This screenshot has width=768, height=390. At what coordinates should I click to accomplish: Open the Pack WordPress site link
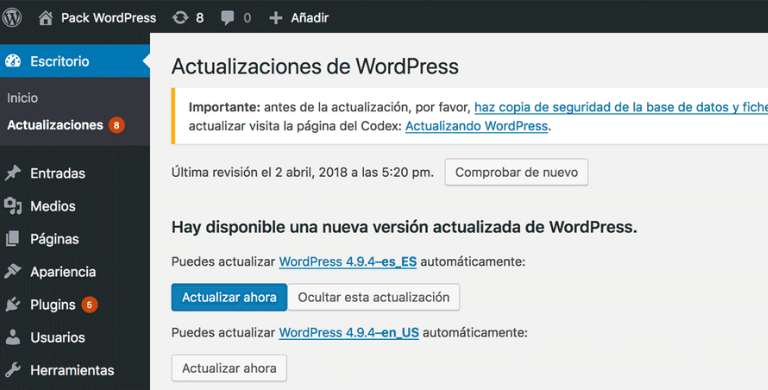click(x=108, y=18)
